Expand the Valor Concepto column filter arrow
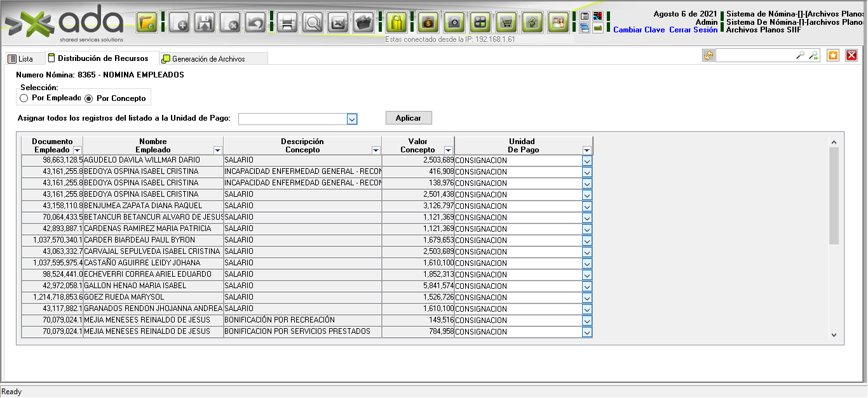The height and width of the screenshot is (398, 868). (x=448, y=150)
